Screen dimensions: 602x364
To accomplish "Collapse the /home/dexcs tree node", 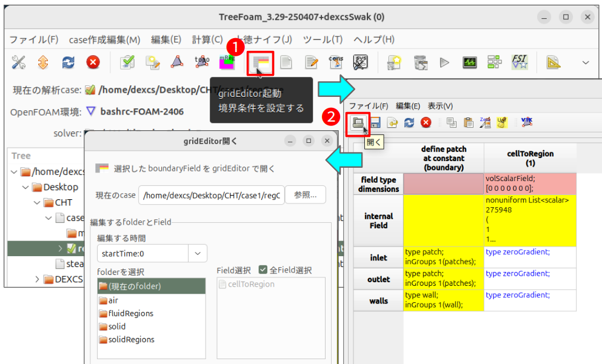I will [x=14, y=171].
